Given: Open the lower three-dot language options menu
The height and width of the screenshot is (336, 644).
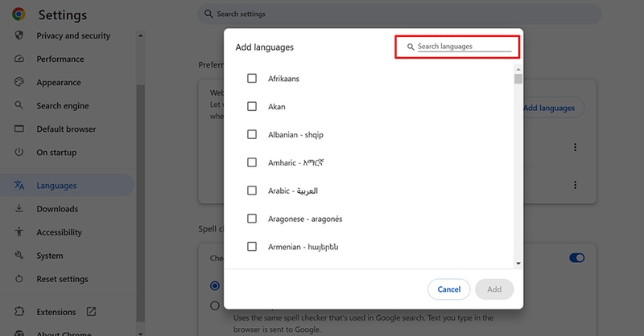Looking at the screenshot, I should coord(575,185).
